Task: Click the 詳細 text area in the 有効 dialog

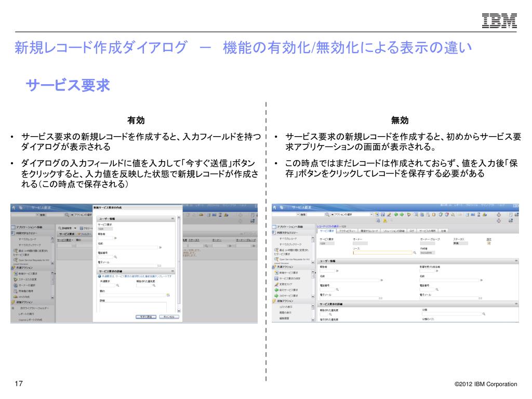Action: 133,307
